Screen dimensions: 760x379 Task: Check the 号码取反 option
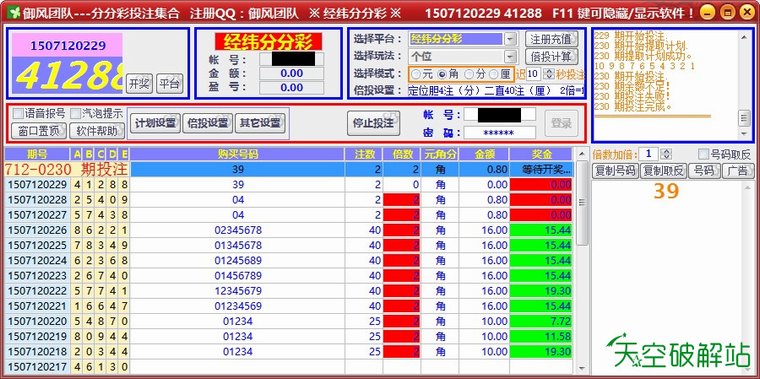point(704,154)
